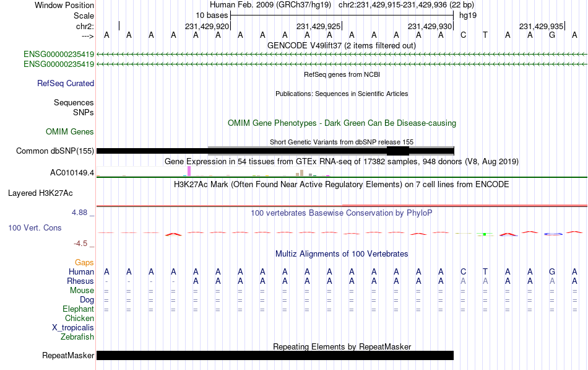Viewport: 588px width, 370px height.
Task: Click Multiz Alignments of 100 Vertebrates title
Action: point(342,254)
